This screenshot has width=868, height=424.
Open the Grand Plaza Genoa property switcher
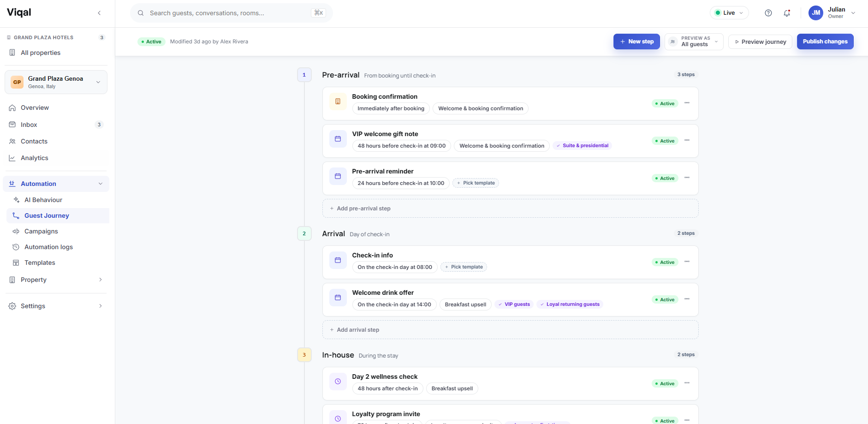pyautogui.click(x=56, y=82)
